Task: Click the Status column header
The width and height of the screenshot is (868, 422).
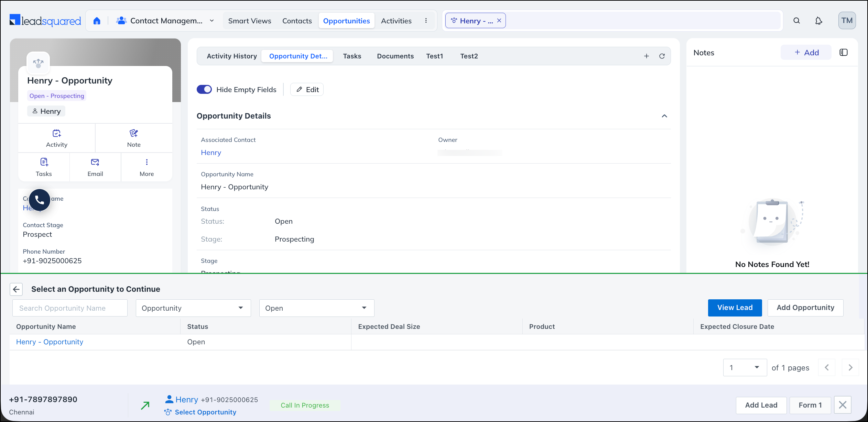Action: pos(198,327)
